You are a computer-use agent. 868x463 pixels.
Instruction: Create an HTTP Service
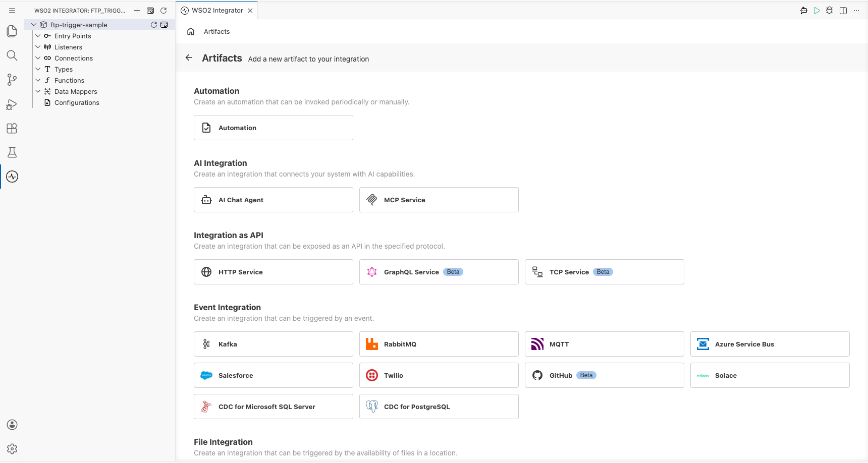pos(274,272)
